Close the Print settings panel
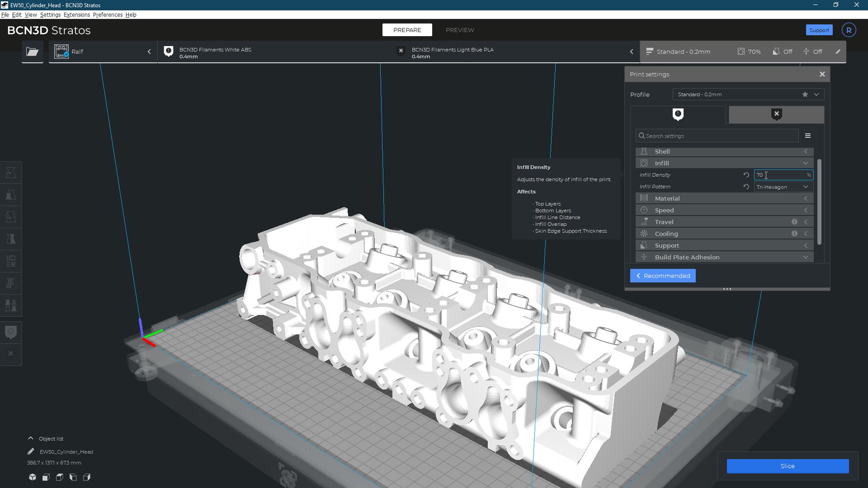Viewport: 868px width, 488px height. pyautogui.click(x=822, y=74)
